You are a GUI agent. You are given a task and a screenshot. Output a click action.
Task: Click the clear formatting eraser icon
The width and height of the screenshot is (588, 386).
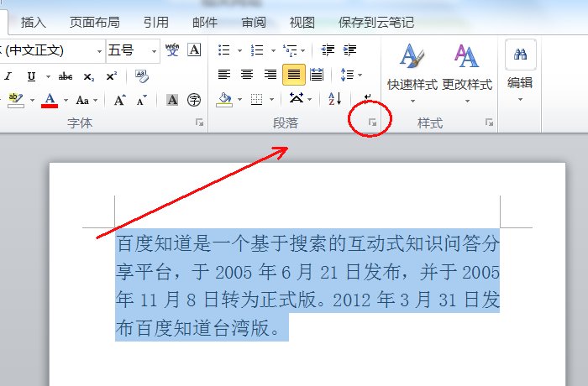point(142,76)
